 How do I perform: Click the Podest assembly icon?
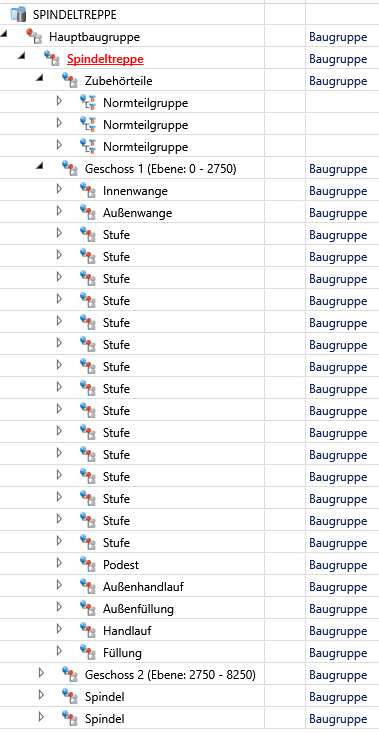click(88, 565)
